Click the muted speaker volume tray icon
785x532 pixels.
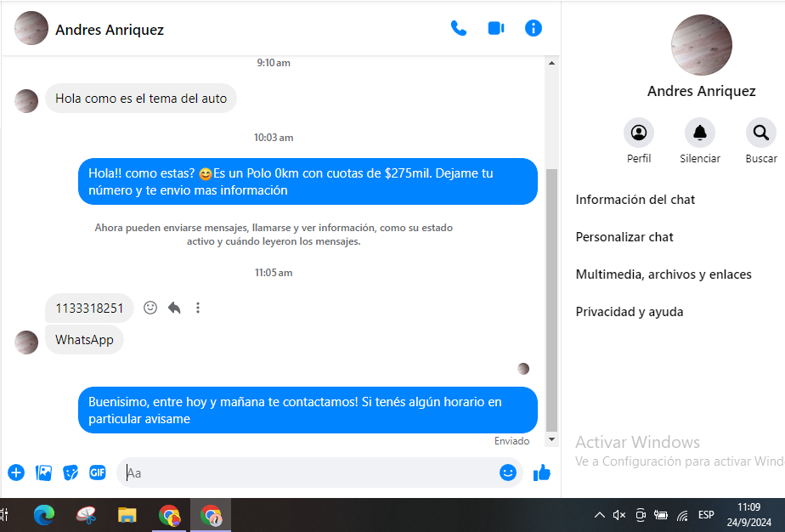tap(619, 515)
